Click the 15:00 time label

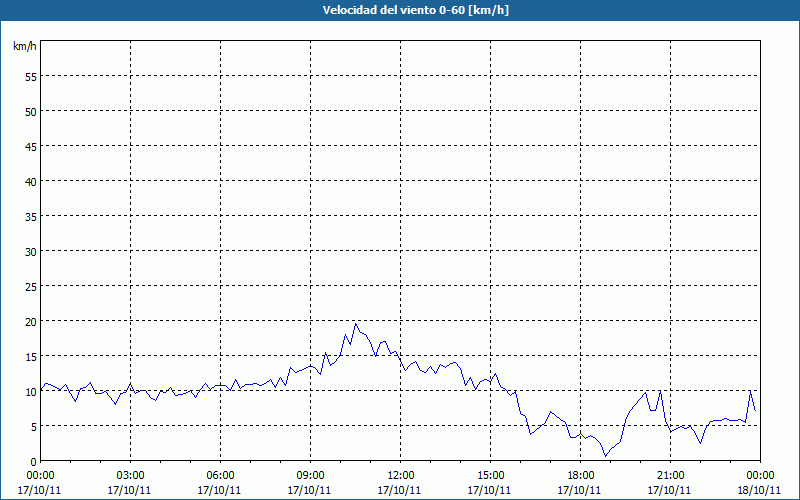(490, 475)
